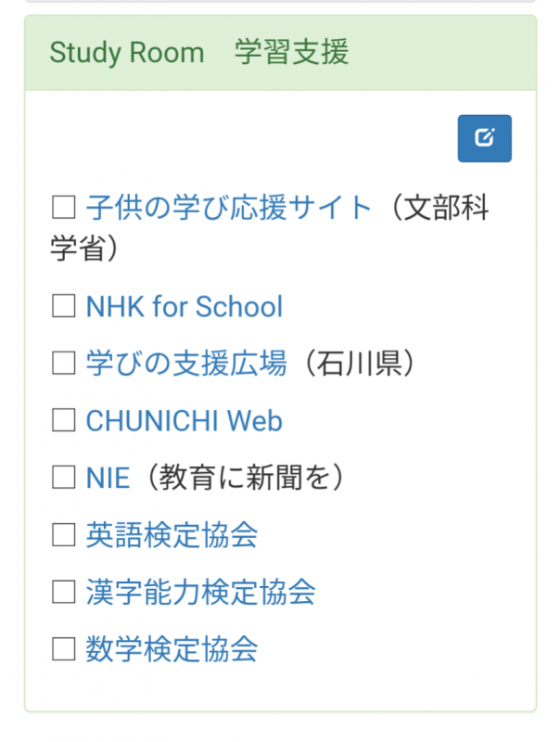The width and height of the screenshot is (560, 742).
Task: Navigate to the 数学検定協会 link
Action: [x=172, y=649]
